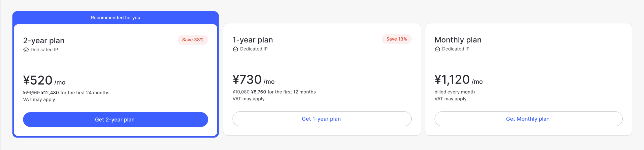Choose the Get 1-year plan button
644x150 pixels.
tap(322, 119)
